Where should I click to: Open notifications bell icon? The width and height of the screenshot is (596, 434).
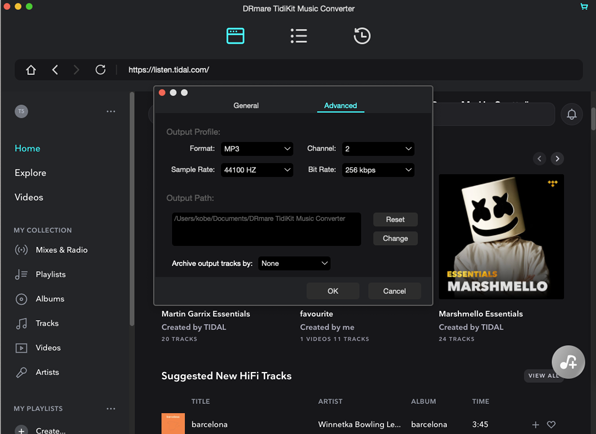(571, 114)
